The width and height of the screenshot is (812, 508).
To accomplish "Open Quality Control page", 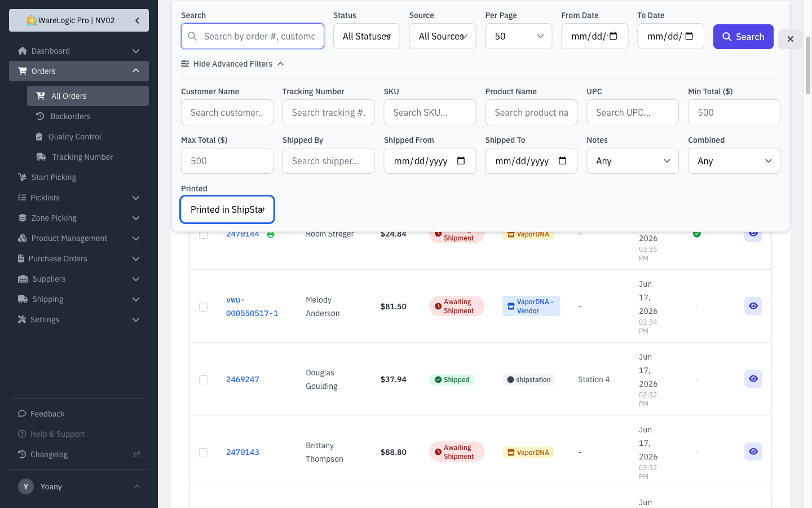I will [x=88, y=137].
